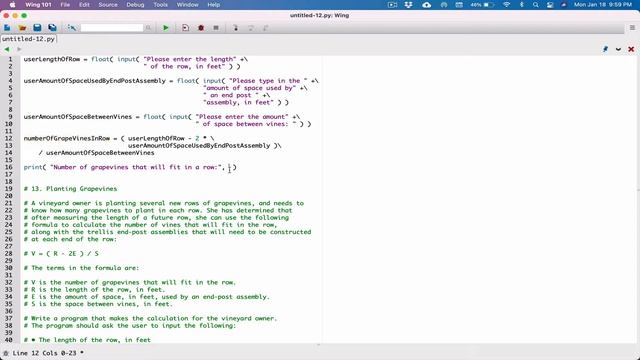Click on numberOfGrapeVinesInRow in line 12
Viewport: 640px width, 360px height.
(x=67, y=138)
